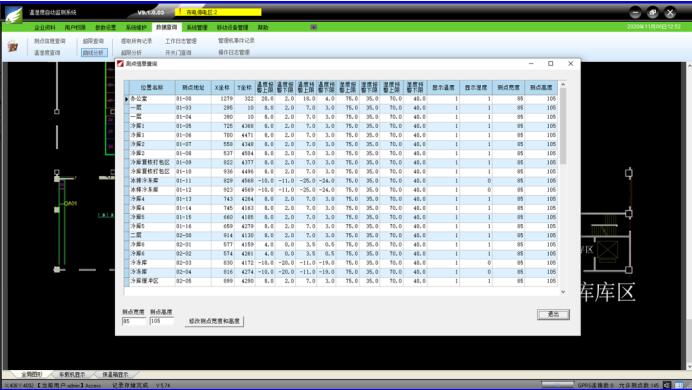Click the row pointer arrow beside 办公室
Image resolution: width=692 pixels, height=390 pixels.
click(127, 99)
